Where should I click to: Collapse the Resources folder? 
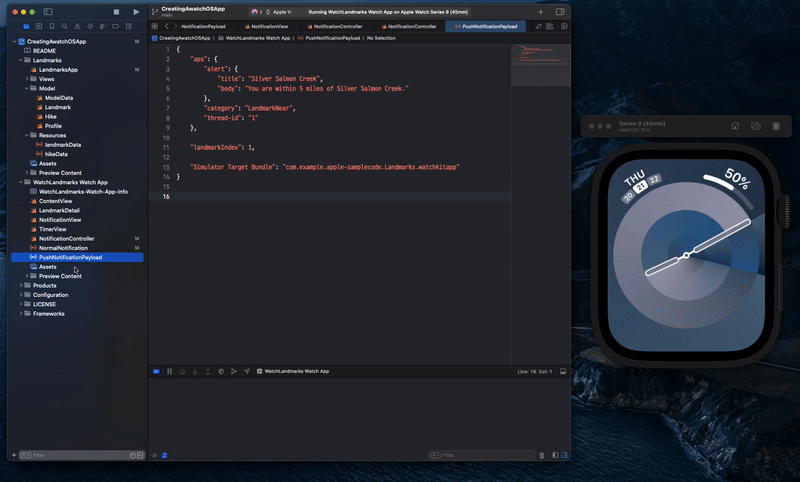pos(27,135)
